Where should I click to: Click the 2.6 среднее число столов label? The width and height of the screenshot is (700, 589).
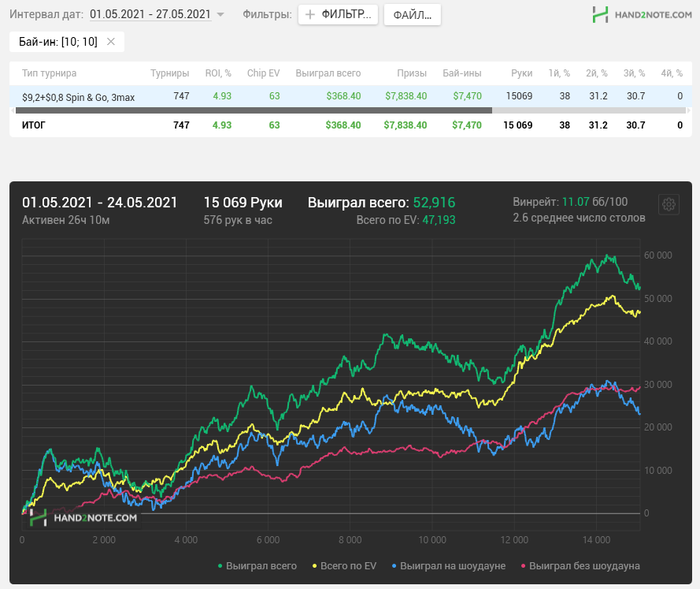579,218
